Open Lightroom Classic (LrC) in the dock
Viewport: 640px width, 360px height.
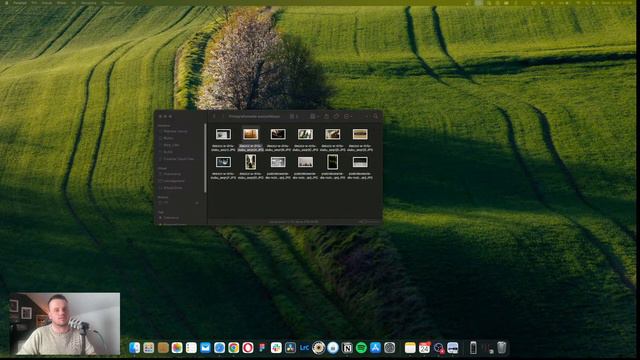304,348
